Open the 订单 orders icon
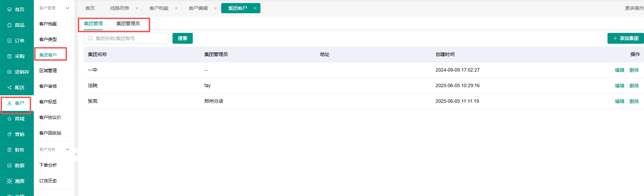This screenshot has height=196, width=644. coord(9,41)
